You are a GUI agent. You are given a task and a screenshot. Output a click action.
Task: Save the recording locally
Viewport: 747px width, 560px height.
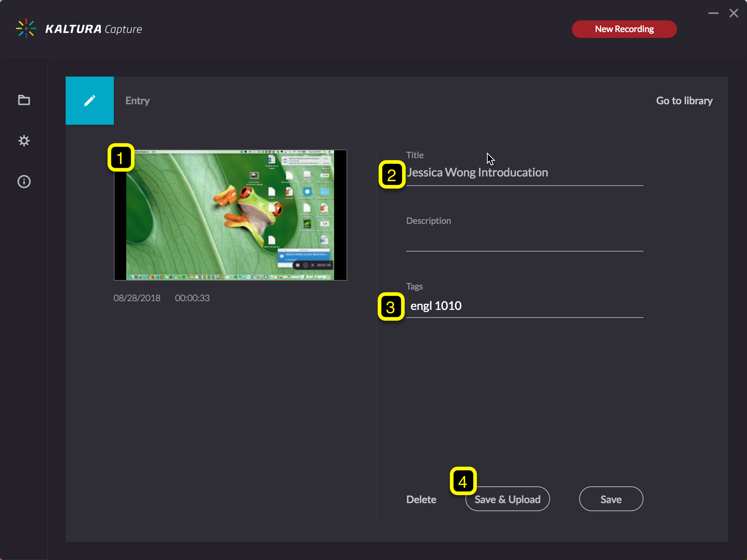[x=611, y=499]
